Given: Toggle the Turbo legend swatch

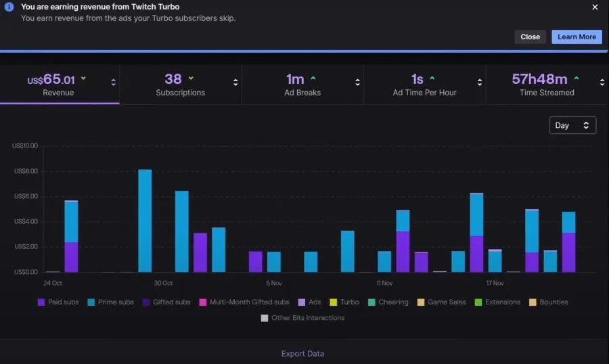Looking at the screenshot, I should [x=333, y=302].
